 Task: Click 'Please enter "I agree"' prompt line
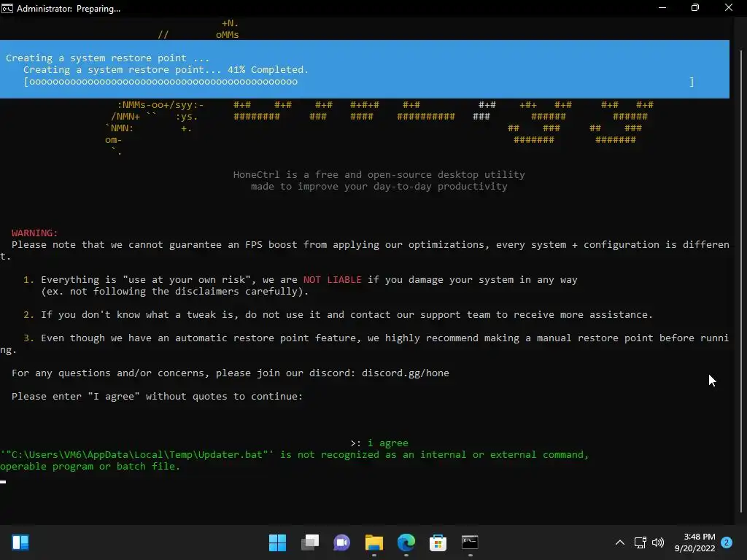coord(158,396)
